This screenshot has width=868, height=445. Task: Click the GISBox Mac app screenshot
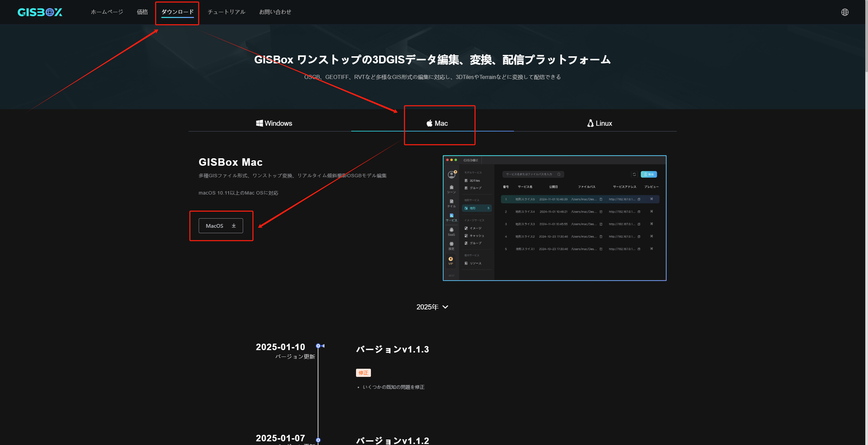(x=554, y=218)
